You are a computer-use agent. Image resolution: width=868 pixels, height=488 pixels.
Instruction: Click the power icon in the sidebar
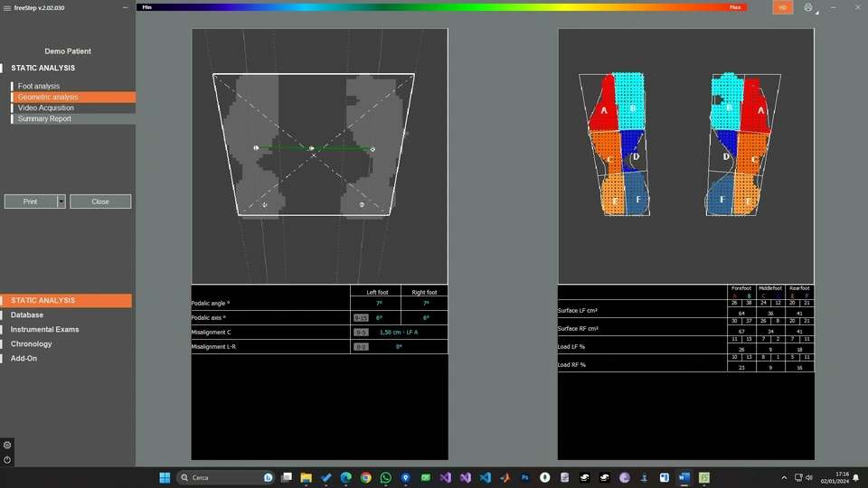click(7, 459)
